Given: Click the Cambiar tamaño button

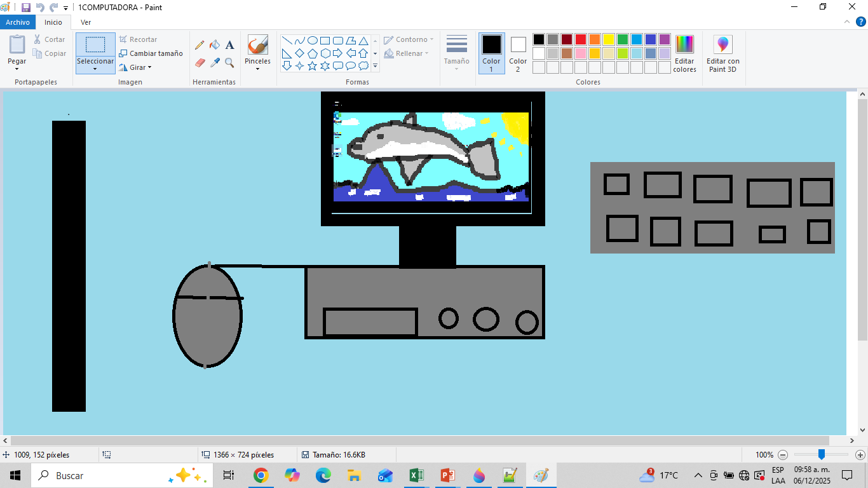Looking at the screenshot, I should 151,53.
